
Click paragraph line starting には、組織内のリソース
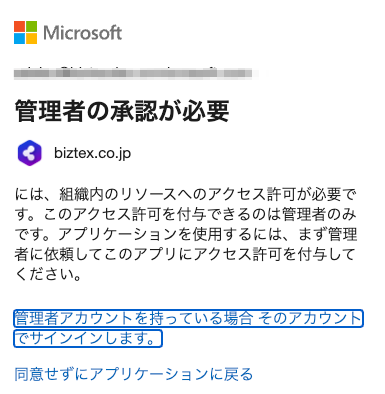186,194
